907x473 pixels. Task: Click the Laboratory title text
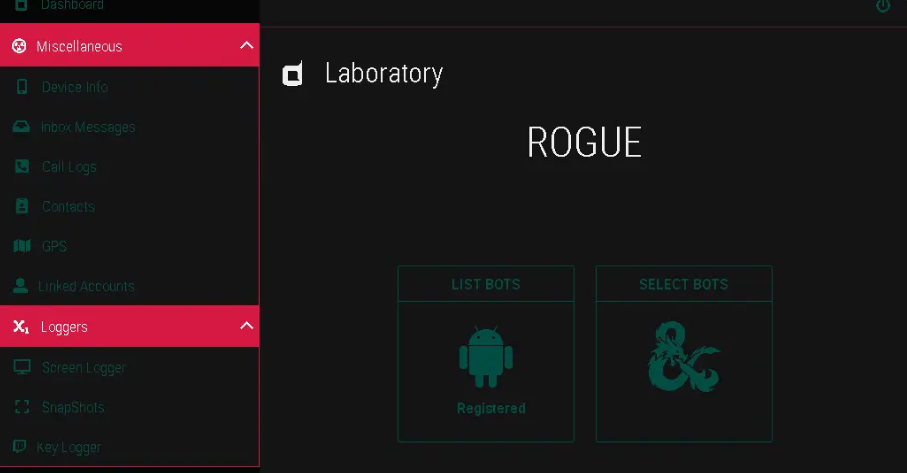click(x=384, y=73)
